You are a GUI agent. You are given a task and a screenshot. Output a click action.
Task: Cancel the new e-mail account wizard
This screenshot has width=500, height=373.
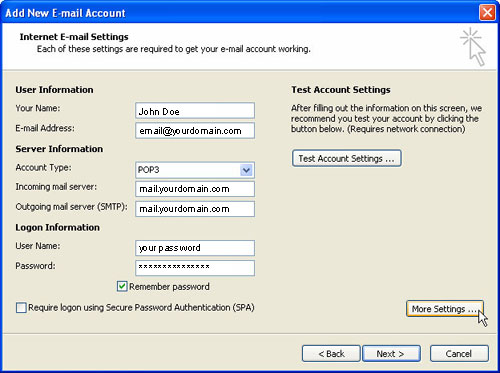(459, 353)
